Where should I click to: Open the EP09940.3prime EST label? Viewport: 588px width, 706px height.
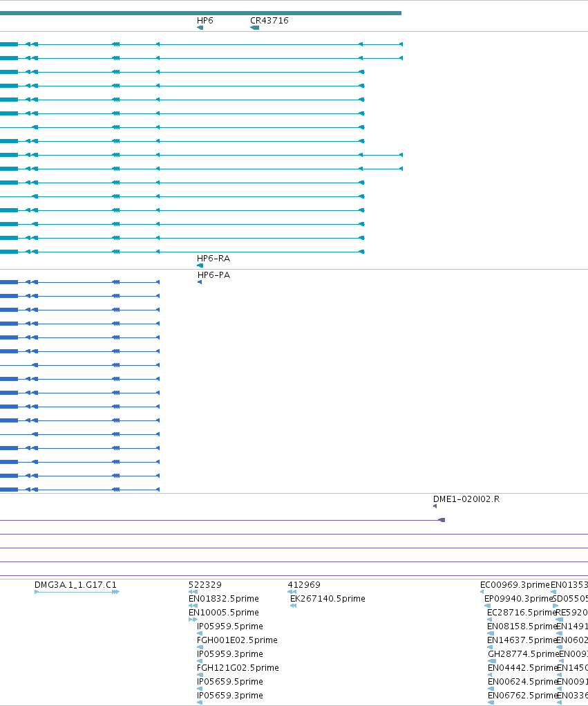(518, 599)
